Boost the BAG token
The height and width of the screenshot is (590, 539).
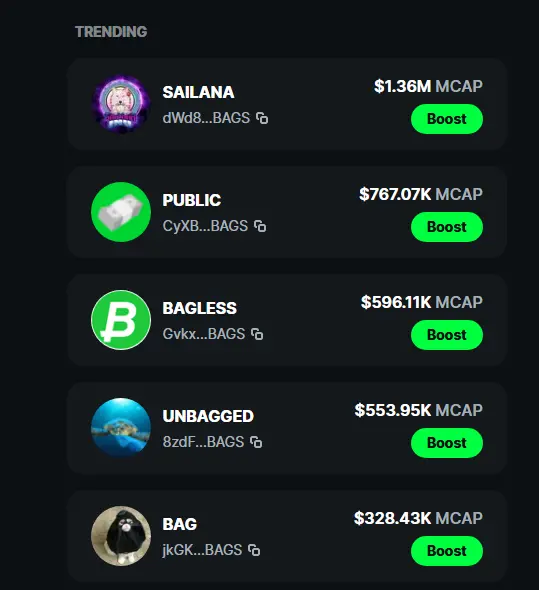[x=447, y=551]
